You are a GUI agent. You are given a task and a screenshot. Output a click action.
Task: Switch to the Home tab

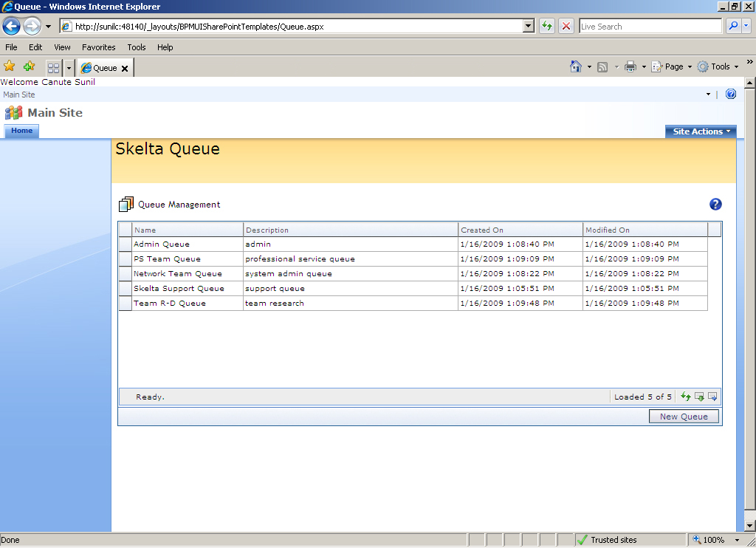pos(21,131)
